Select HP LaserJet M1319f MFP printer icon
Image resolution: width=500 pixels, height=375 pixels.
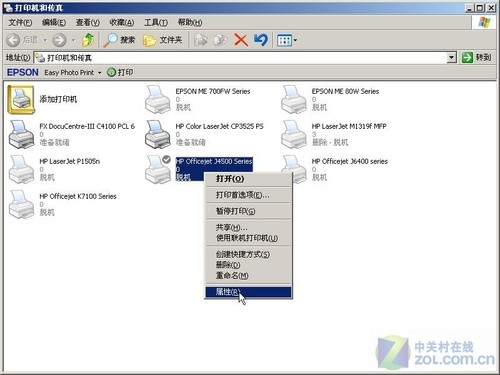[294, 134]
